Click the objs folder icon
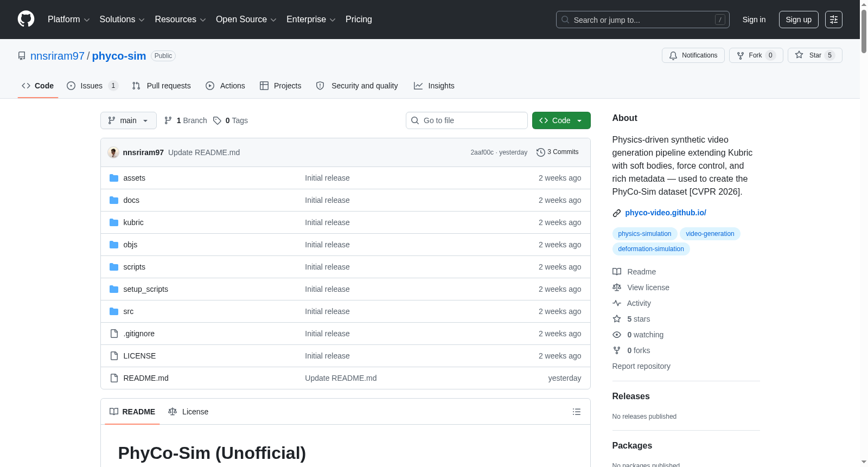This screenshot has height=467, width=868. click(x=114, y=245)
